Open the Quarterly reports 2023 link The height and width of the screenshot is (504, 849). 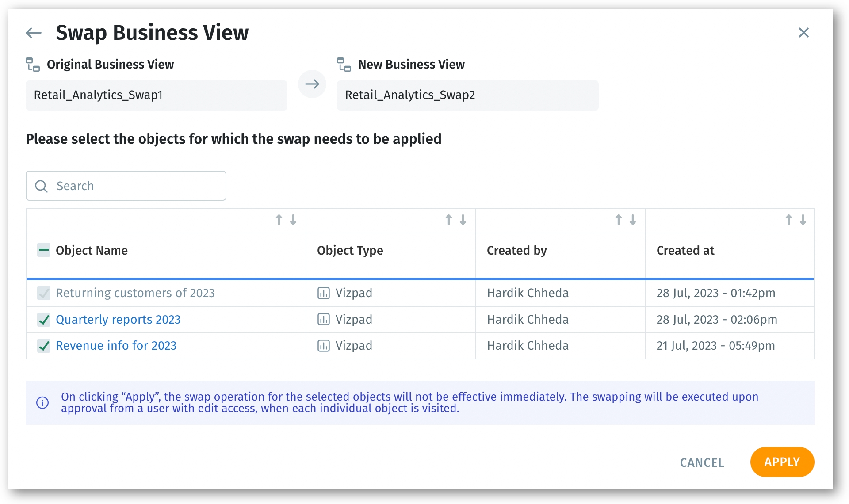click(118, 319)
